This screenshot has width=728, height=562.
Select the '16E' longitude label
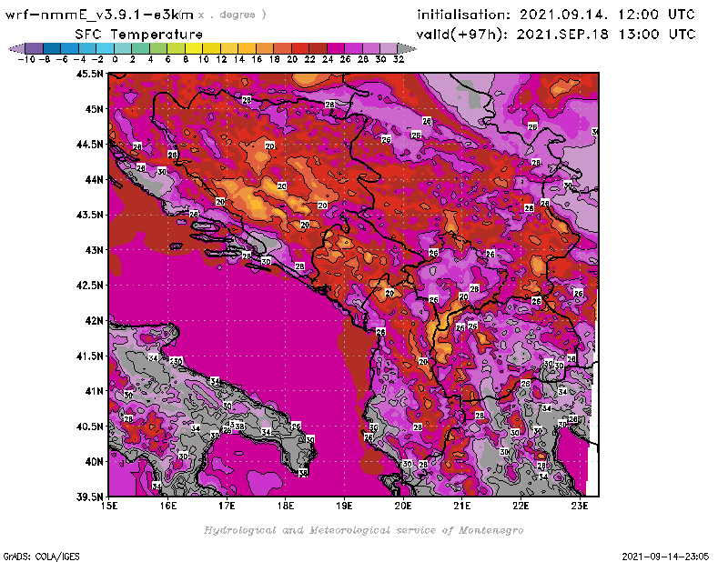click(168, 506)
